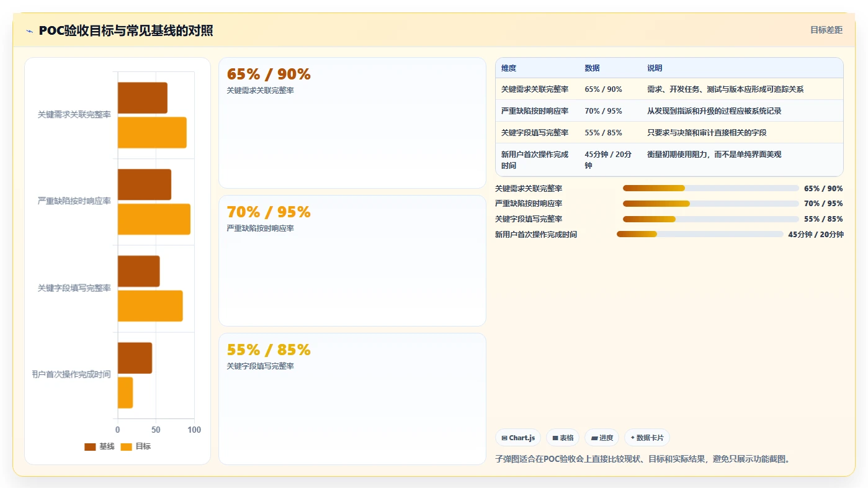
Task: Click the 关键需求关联完整率 caption in first data card
Action: pos(260,91)
